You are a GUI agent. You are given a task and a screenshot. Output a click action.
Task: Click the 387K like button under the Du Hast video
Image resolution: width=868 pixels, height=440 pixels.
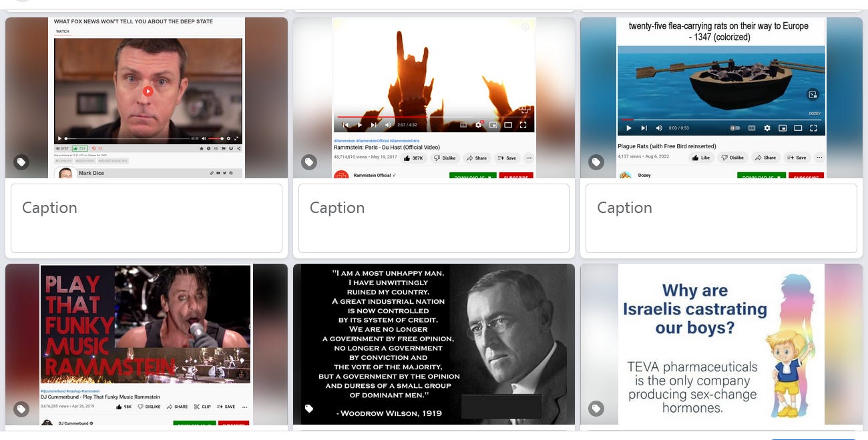coord(414,158)
